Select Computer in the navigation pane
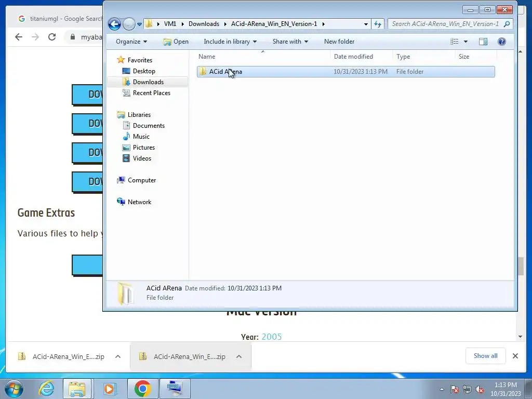 coord(141,180)
